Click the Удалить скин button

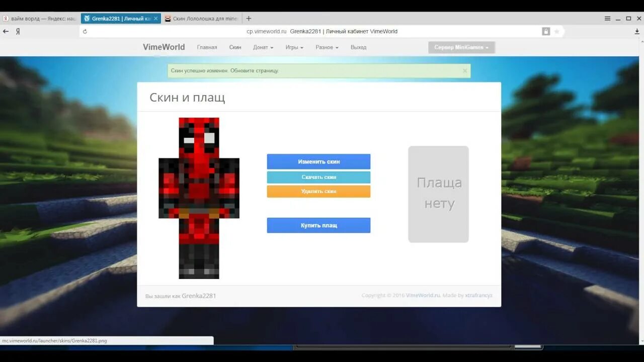click(x=318, y=192)
